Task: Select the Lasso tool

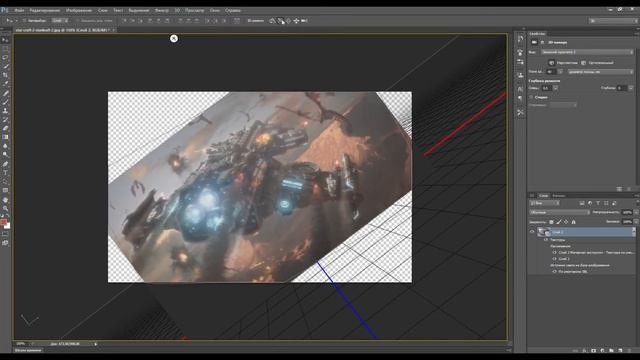Action: (x=5, y=57)
